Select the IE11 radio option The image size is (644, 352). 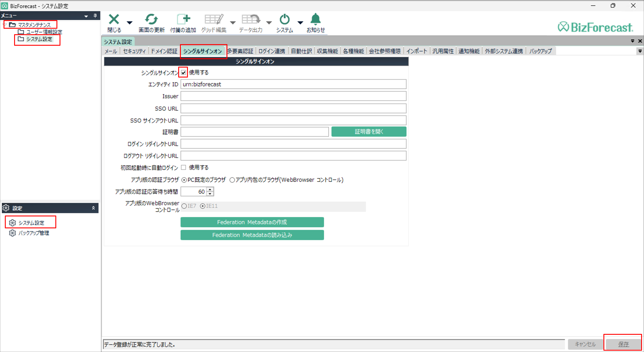[x=202, y=206]
